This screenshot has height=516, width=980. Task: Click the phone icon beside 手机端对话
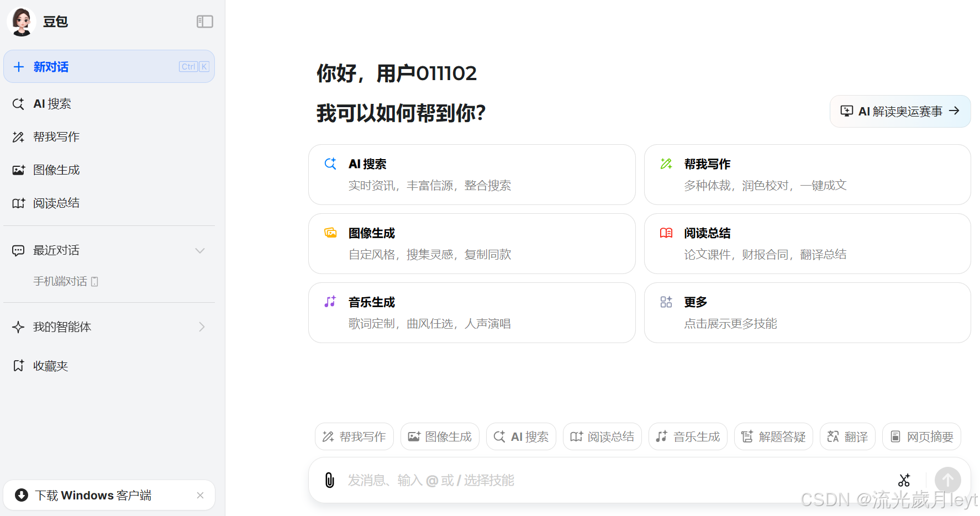(94, 282)
